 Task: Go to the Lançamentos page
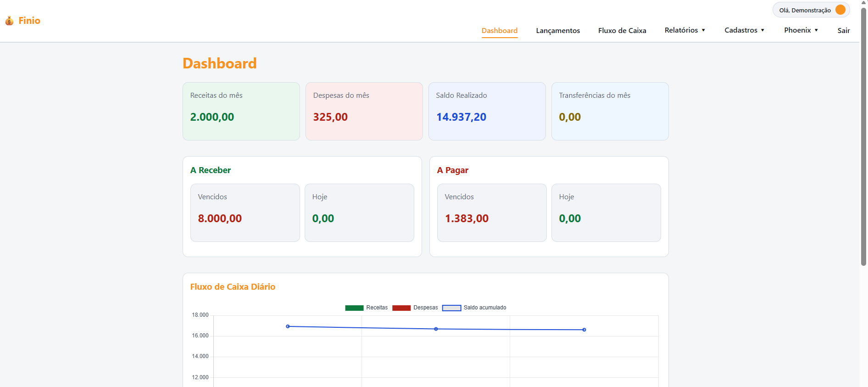(558, 31)
